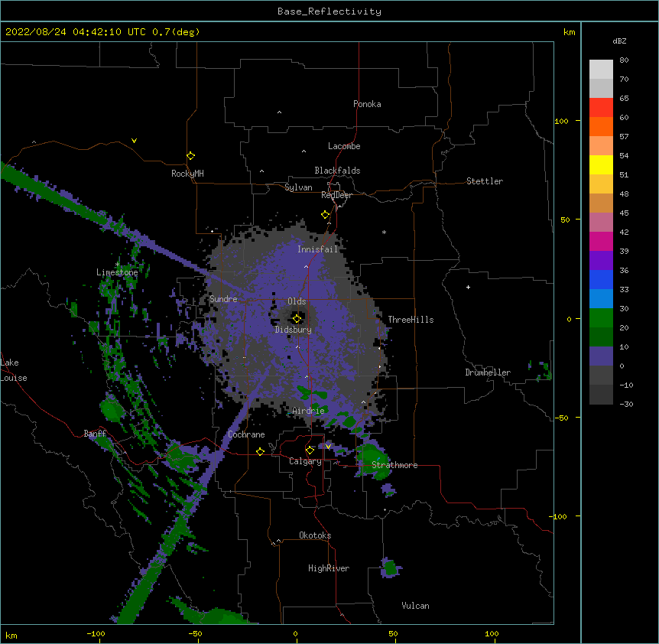Click the Ponoka city label
The width and height of the screenshot is (659, 644).
pos(367,104)
